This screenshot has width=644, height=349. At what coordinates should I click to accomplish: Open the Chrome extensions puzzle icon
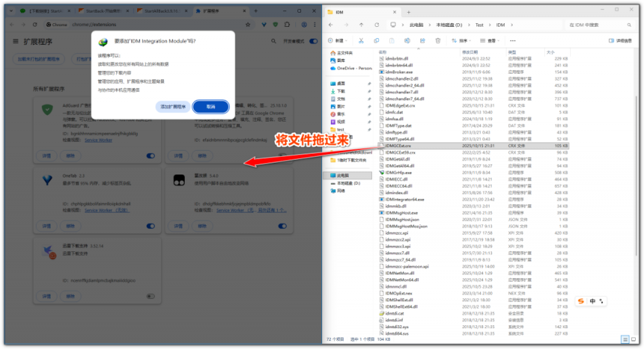click(x=288, y=25)
